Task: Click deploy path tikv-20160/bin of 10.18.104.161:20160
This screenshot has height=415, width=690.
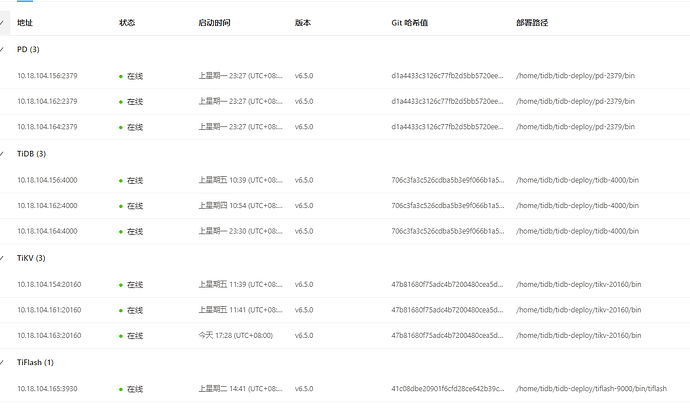Action: [x=579, y=310]
